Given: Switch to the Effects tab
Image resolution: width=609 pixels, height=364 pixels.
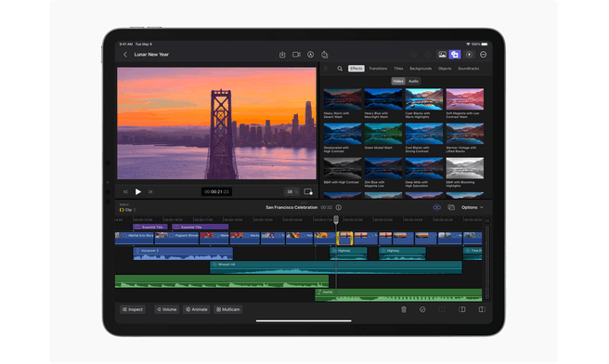Looking at the screenshot, I should pos(356,69).
